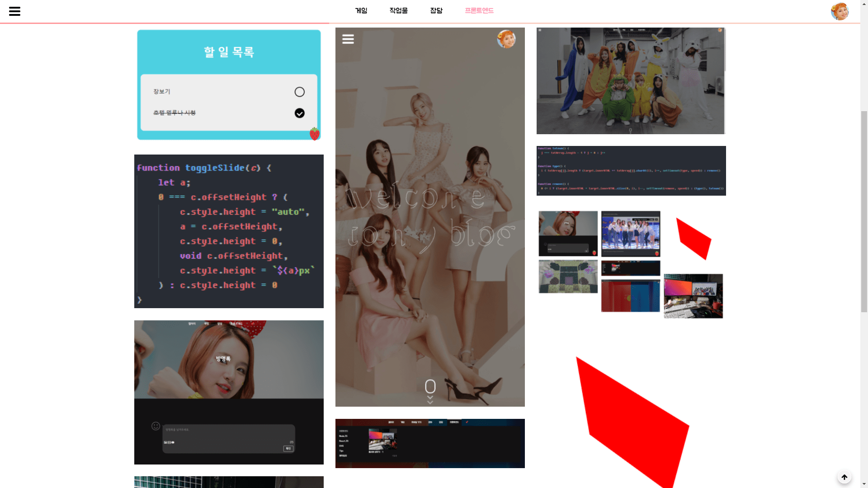The height and width of the screenshot is (488, 868).
Task: Click the scroll-down mouse icon in the blog card
Action: [x=430, y=387]
